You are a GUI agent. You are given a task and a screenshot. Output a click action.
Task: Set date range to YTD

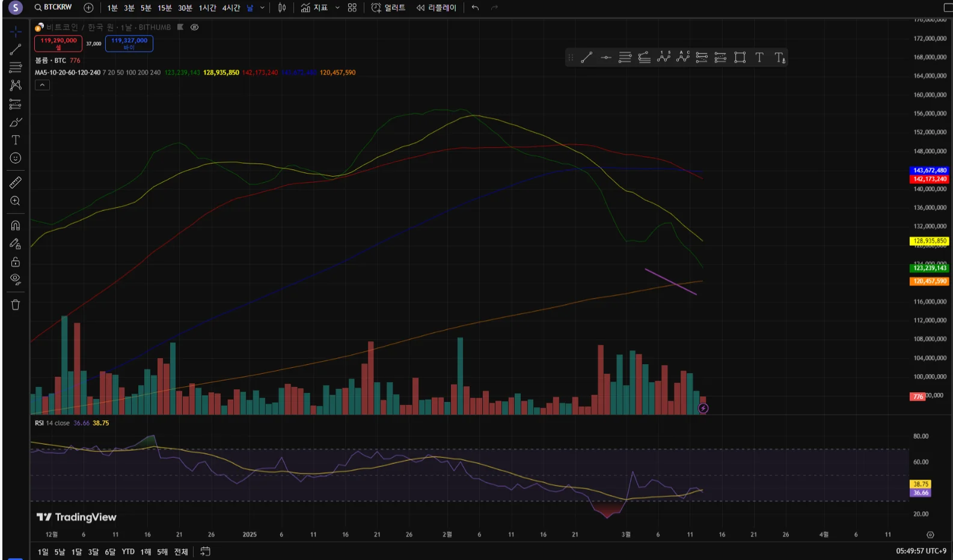128,552
